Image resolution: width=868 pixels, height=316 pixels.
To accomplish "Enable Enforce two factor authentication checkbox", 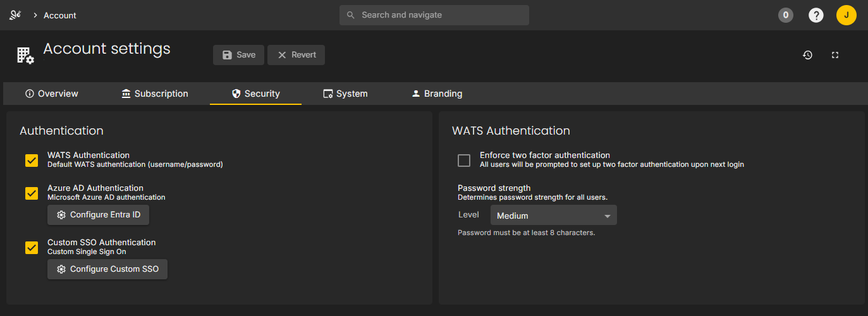I will click(x=464, y=161).
